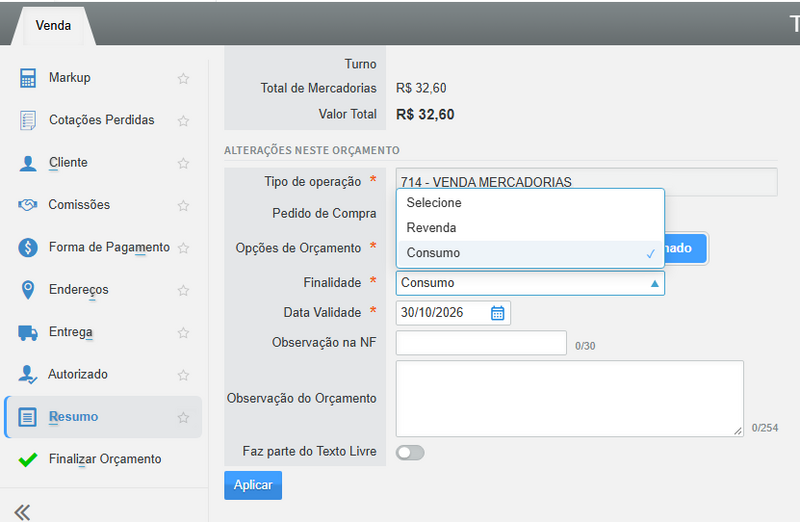Choose Consumo in the Finalidade list
This screenshot has height=522, width=800.
[530, 253]
